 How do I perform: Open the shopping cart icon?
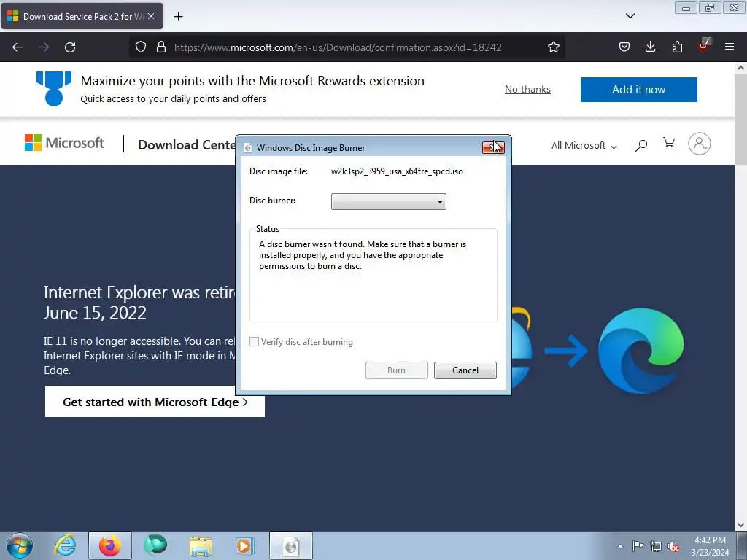coord(669,143)
